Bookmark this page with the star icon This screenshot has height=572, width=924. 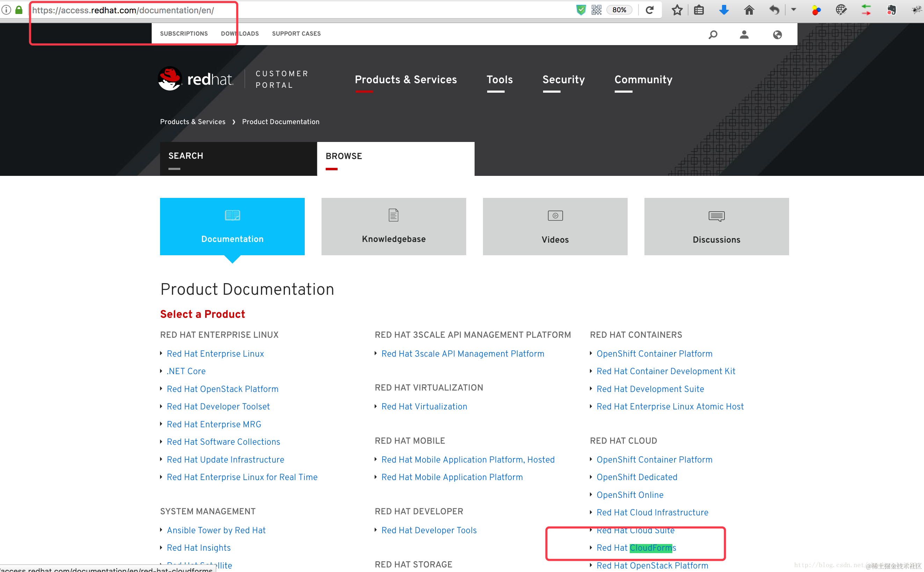[x=677, y=10]
